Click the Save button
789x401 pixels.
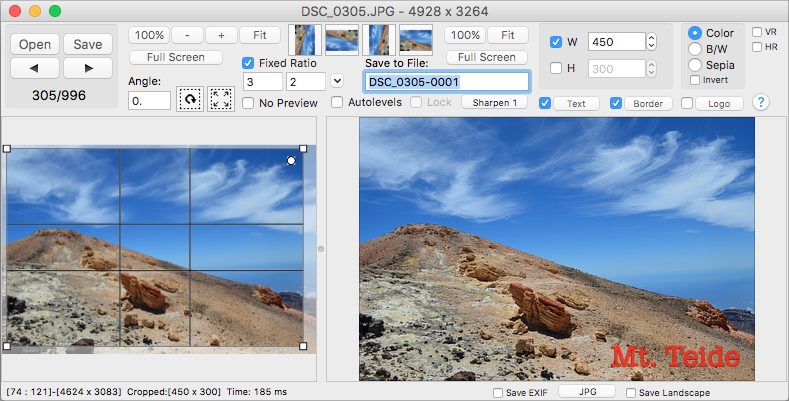point(88,44)
